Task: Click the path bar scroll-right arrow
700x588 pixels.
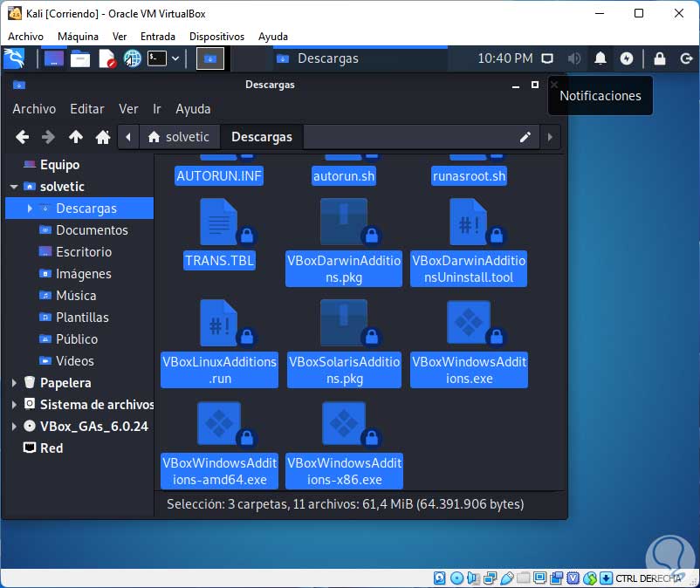Action: pos(550,137)
